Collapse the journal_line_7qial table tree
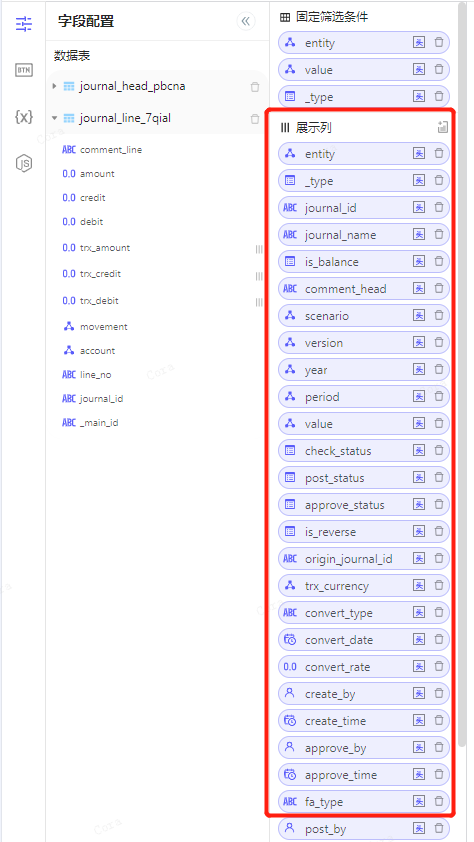 [x=54, y=118]
